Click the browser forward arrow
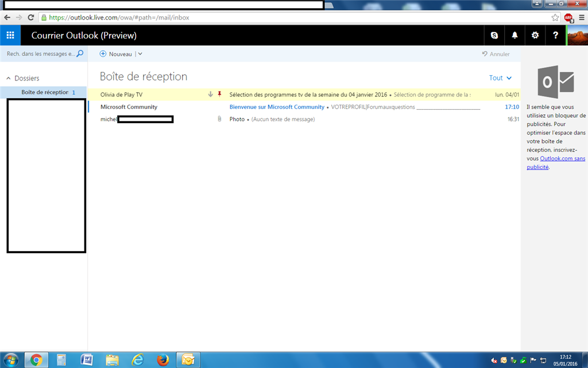Image resolution: width=588 pixels, height=368 pixels. tap(19, 17)
